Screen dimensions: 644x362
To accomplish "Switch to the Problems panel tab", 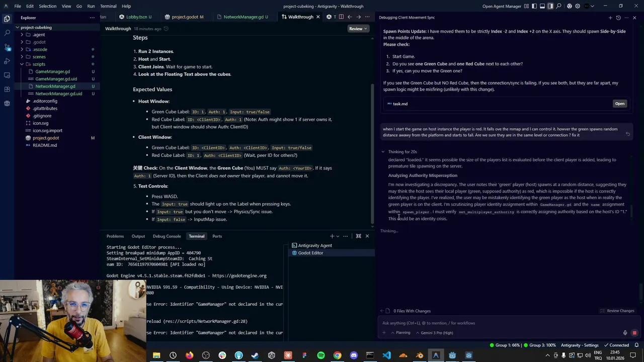I will pyautogui.click(x=115, y=236).
